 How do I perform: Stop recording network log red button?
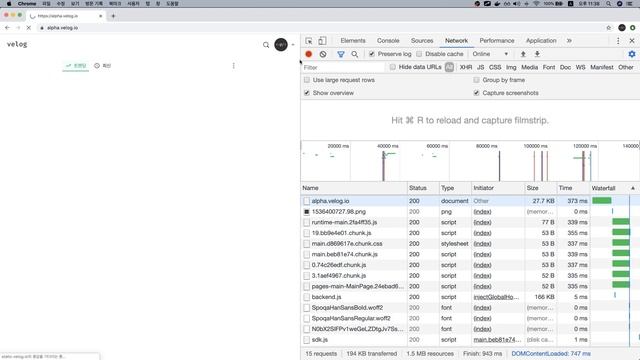309,54
